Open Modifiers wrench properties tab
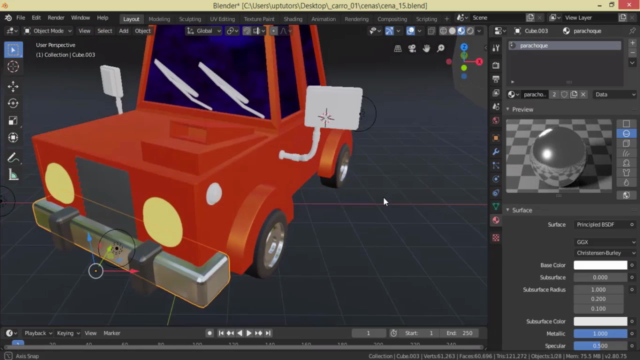The height and width of the screenshot is (360, 640). 496,152
